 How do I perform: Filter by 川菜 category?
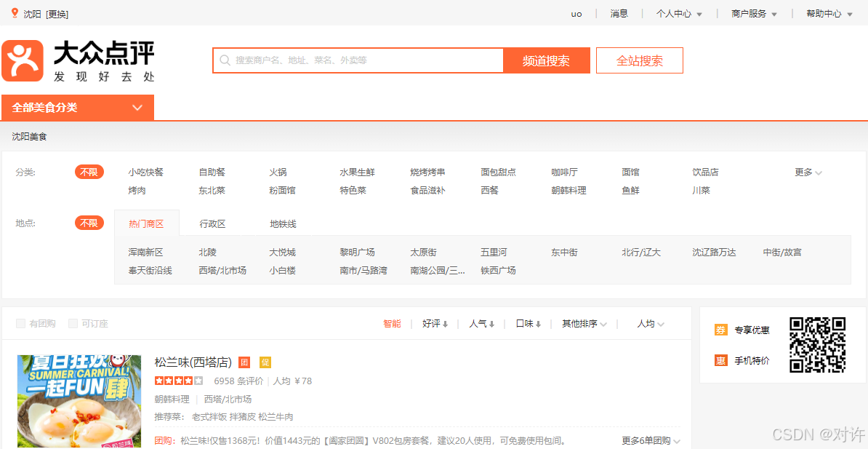click(701, 190)
